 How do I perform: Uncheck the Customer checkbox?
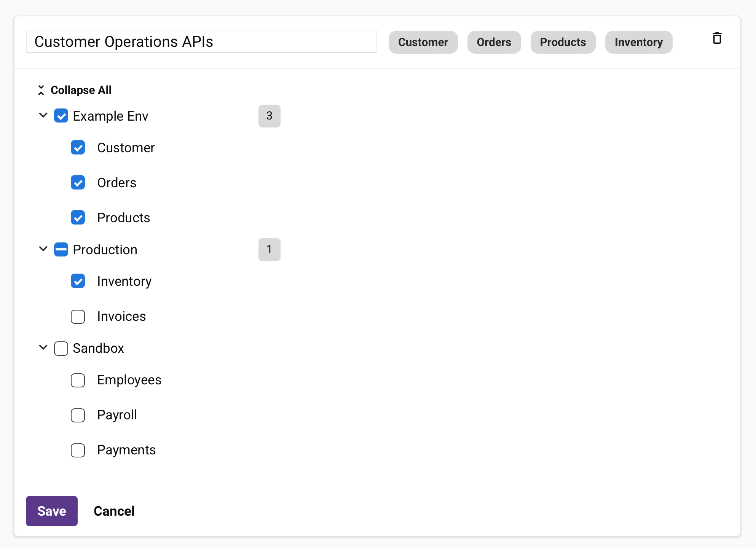pyautogui.click(x=78, y=148)
